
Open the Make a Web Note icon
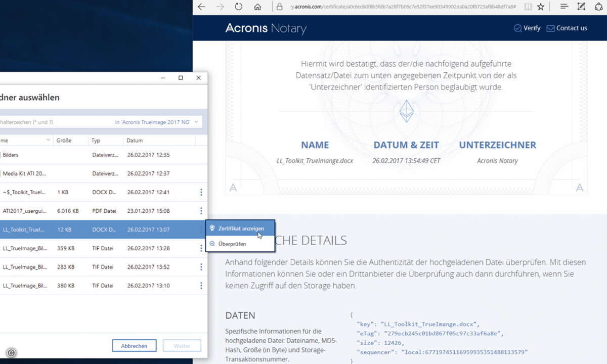coord(582,7)
